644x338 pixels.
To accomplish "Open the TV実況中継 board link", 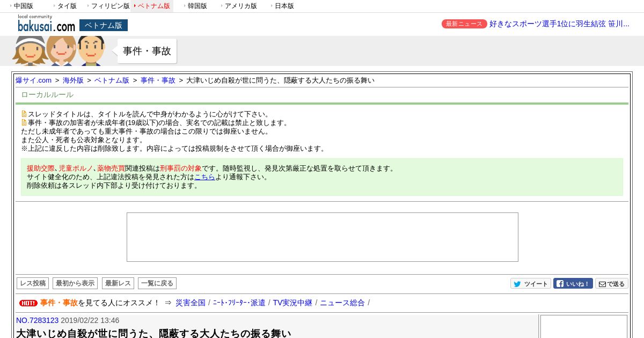I will (292, 303).
